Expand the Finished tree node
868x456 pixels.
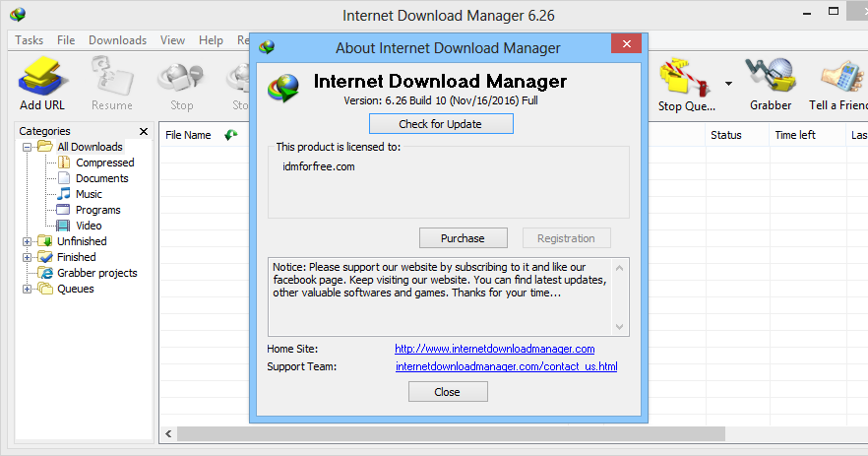click(27, 258)
